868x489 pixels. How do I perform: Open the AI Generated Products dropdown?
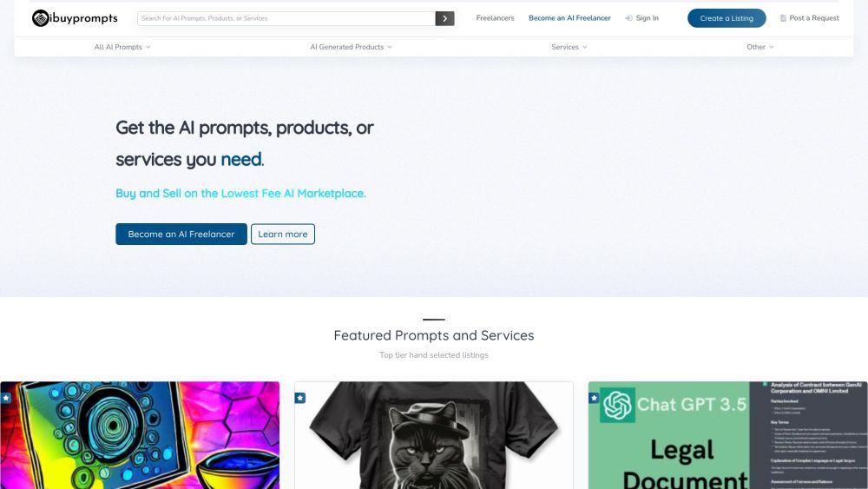click(x=351, y=47)
